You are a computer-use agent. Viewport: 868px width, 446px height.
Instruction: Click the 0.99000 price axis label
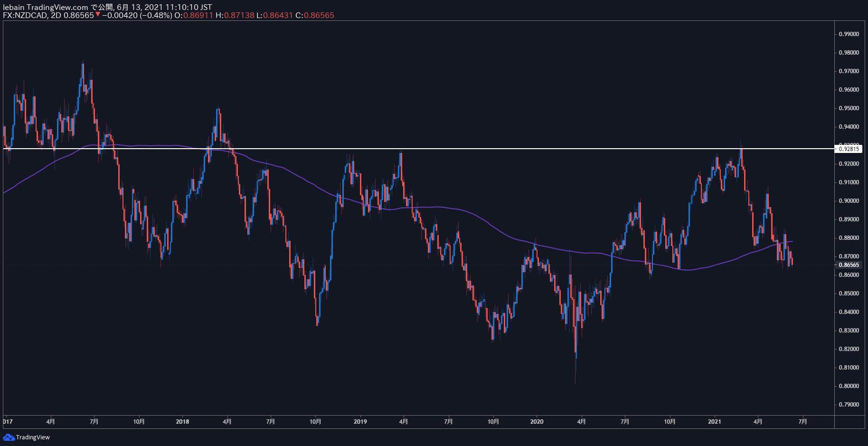849,34
